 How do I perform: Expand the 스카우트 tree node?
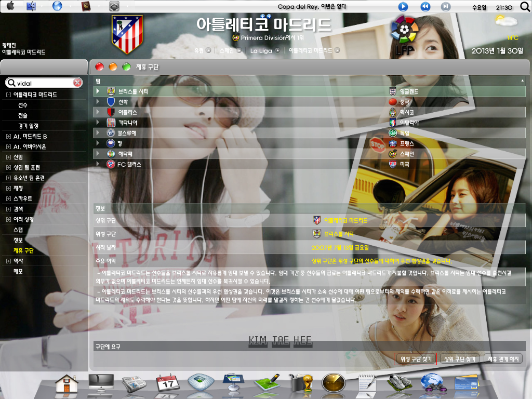pyautogui.click(x=8, y=199)
